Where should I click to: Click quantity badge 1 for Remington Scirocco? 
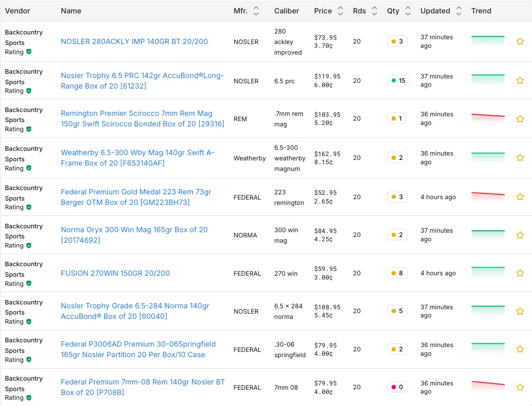pyautogui.click(x=397, y=119)
